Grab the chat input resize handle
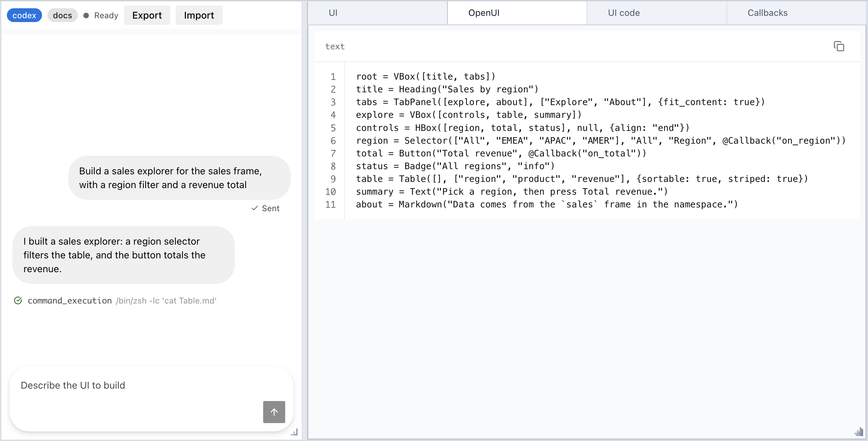Viewport: 868px width, 441px height. 294,432
